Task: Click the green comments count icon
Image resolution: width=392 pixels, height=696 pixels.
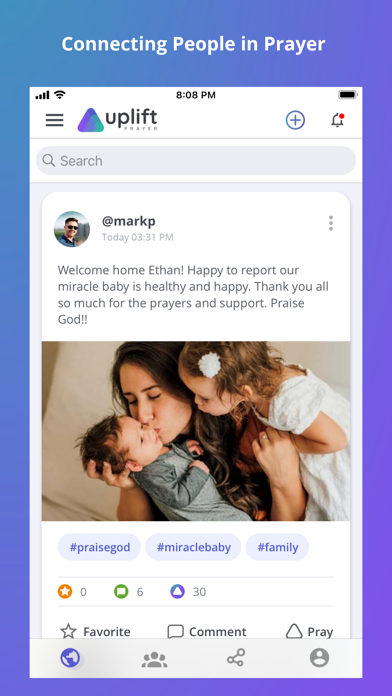Action: click(121, 591)
